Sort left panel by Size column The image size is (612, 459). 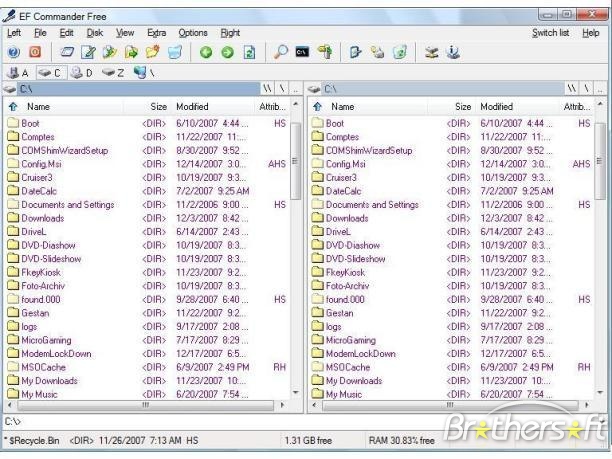147,107
